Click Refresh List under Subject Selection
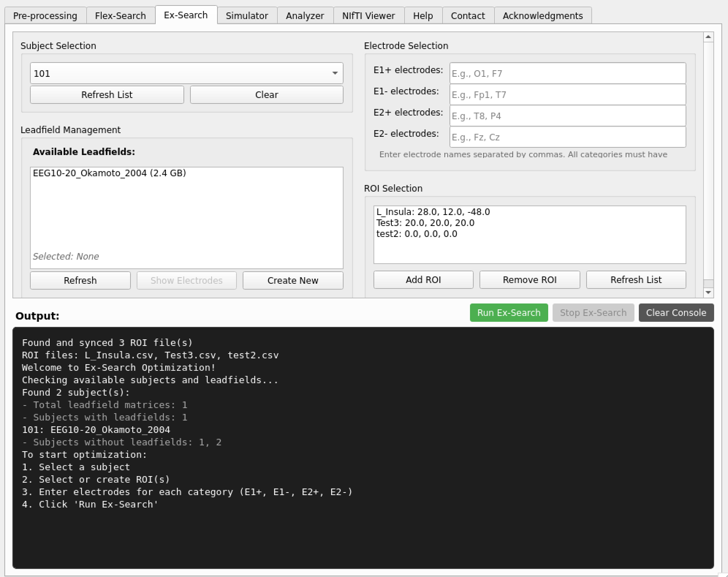Screen dimensions: 728x577 (x=107, y=95)
